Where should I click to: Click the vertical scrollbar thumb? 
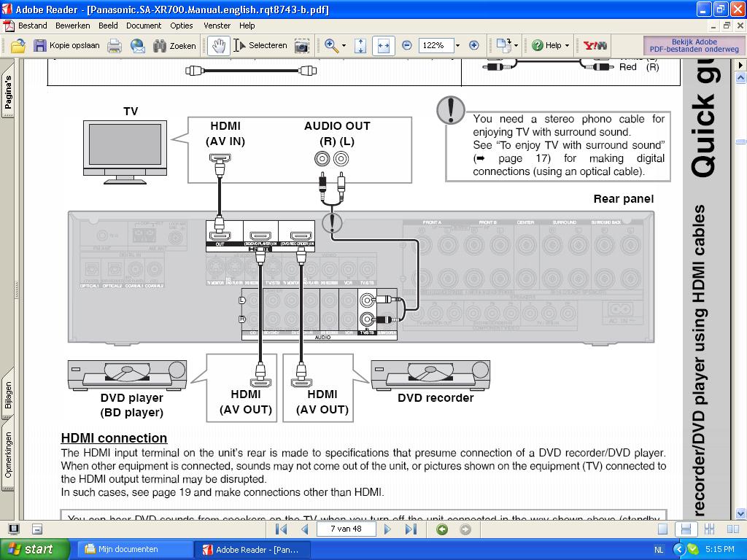(740, 141)
